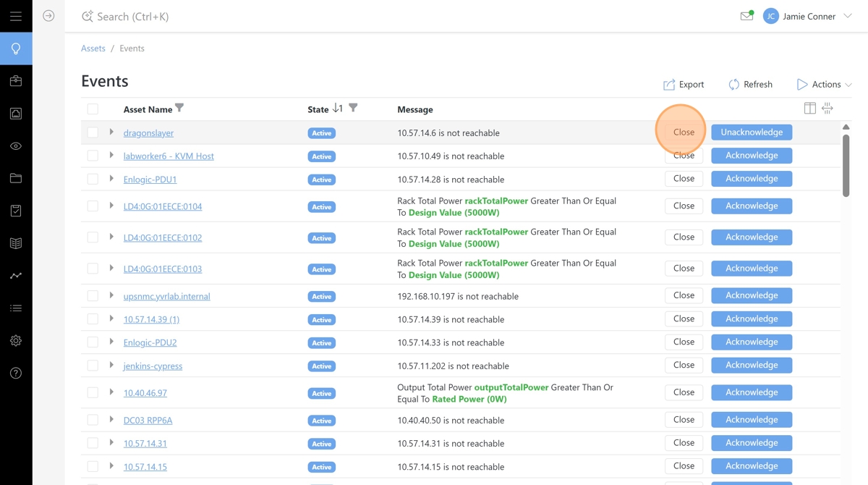Toggle the select-all checkbox in the header
868x485 pixels.
93,109
